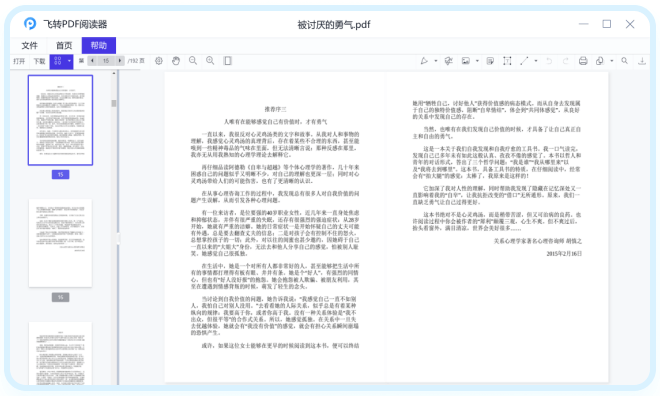Click the 打开 button

click(x=19, y=61)
